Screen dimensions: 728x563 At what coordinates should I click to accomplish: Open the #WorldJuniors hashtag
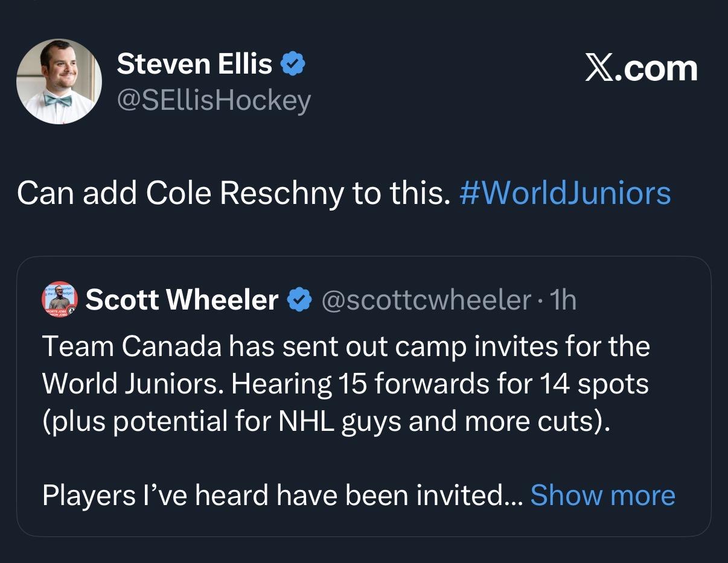pyautogui.click(x=565, y=193)
